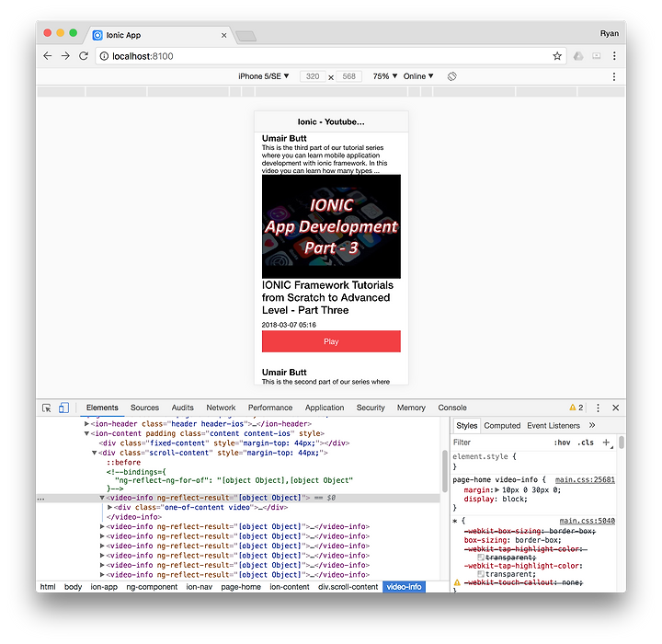Select the Styles pane tab
Viewport: 662px width, 644px height.
(466, 426)
